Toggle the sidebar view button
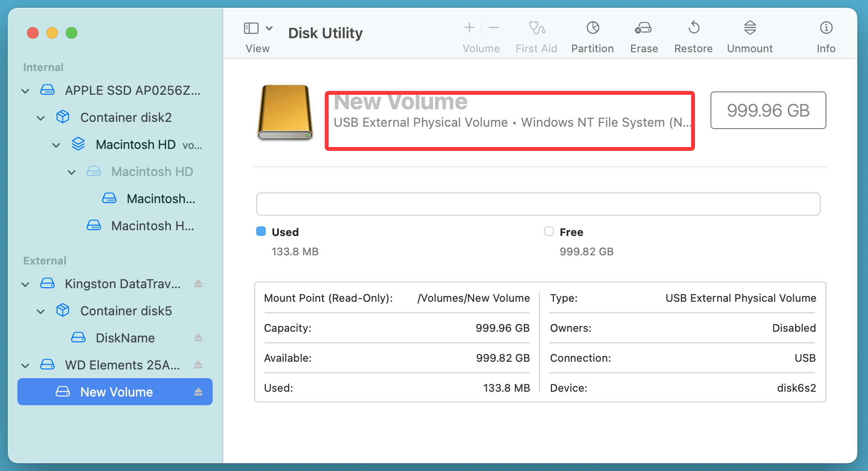 pyautogui.click(x=251, y=28)
